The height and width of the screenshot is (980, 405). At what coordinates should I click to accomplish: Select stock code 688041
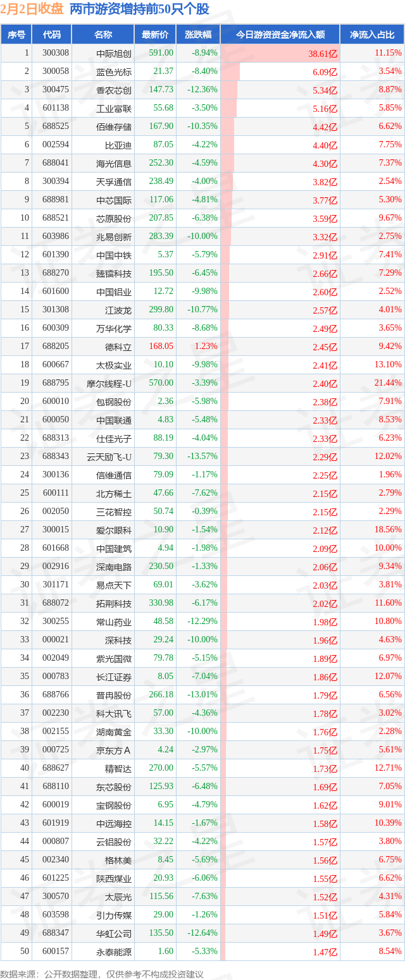click(x=56, y=163)
